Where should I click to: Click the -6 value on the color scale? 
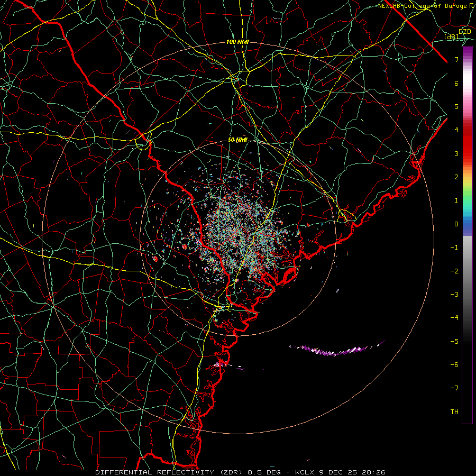(454, 365)
